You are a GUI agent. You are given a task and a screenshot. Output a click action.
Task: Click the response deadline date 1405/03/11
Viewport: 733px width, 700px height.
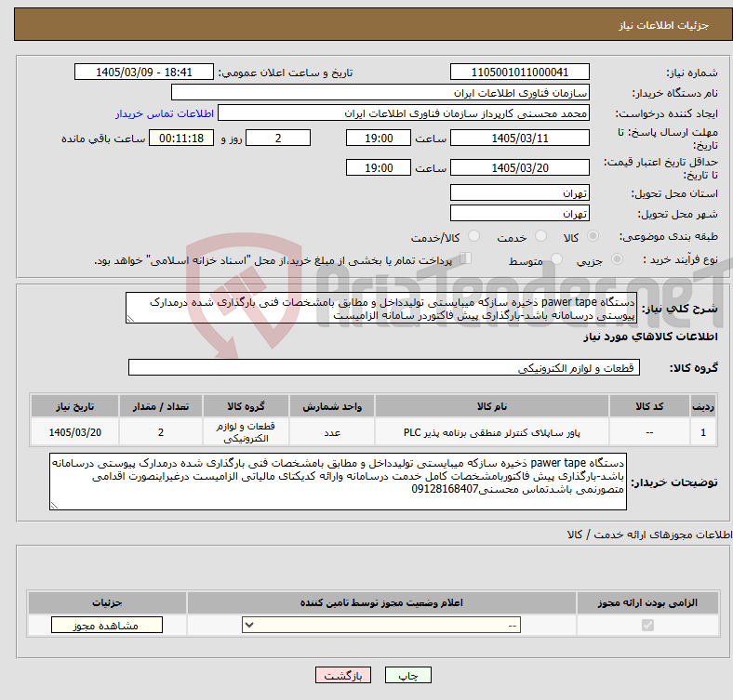[x=519, y=138]
